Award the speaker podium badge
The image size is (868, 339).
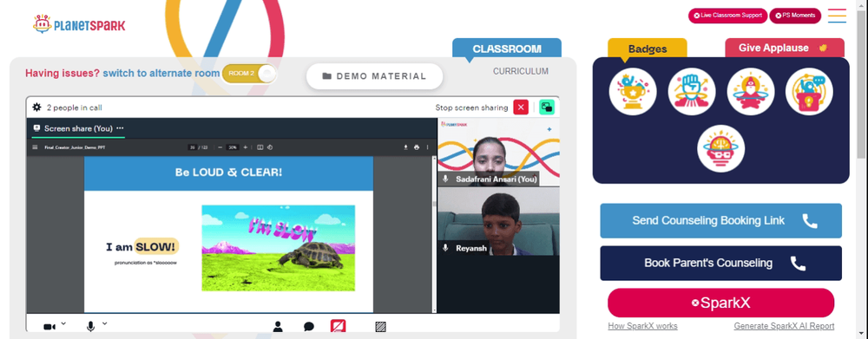(x=809, y=92)
